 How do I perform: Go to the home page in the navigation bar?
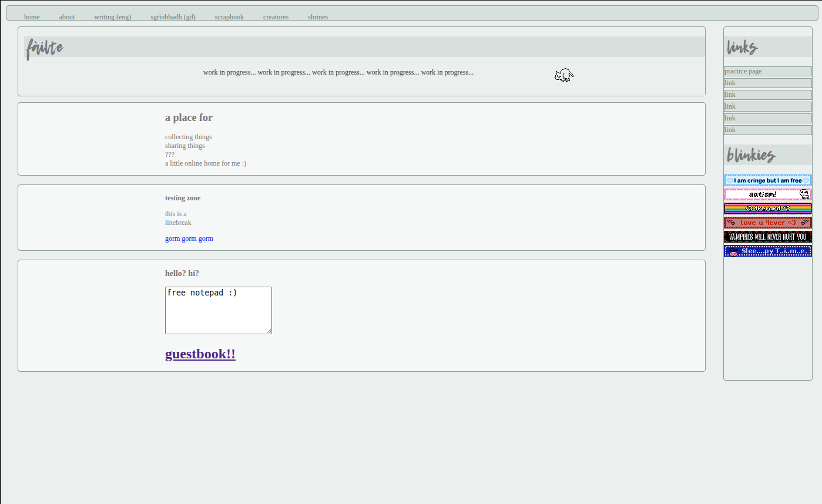tap(32, 17)
